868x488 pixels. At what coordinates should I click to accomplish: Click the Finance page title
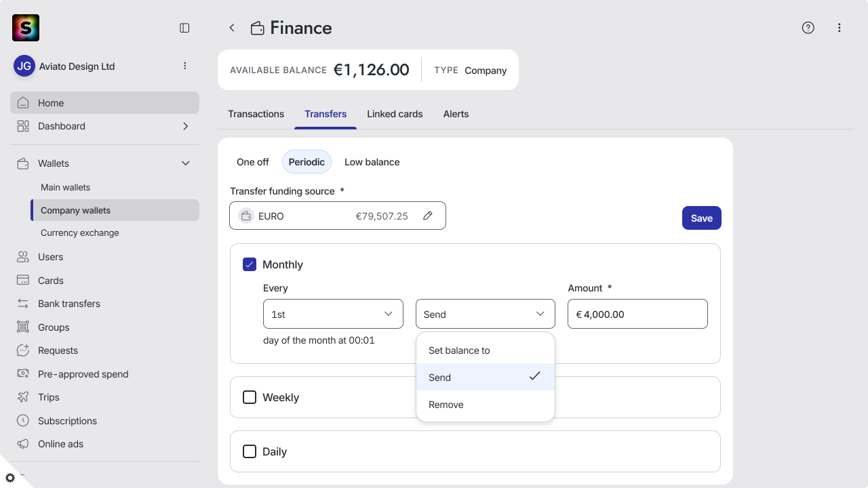click(x=301, y=28)
